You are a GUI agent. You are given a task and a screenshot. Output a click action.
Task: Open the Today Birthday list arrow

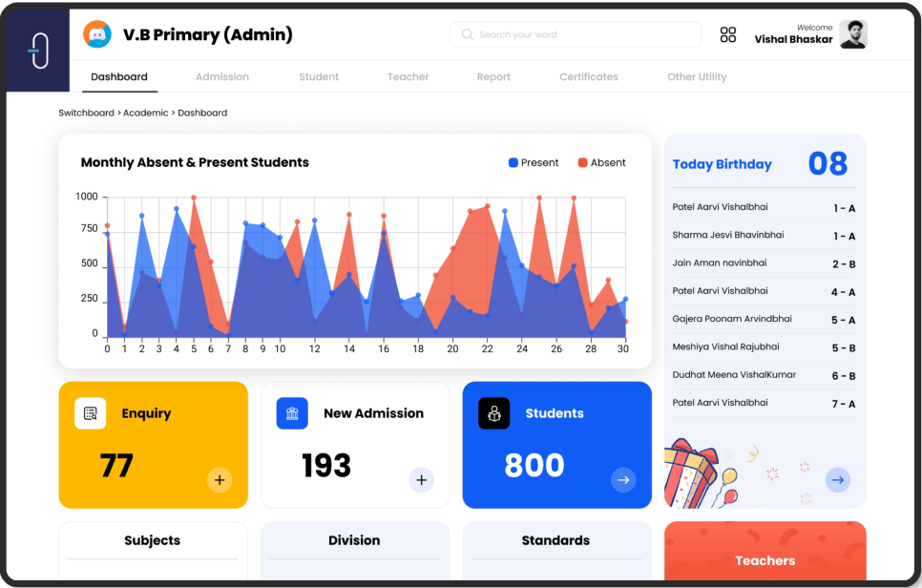[x=837, y=480]
